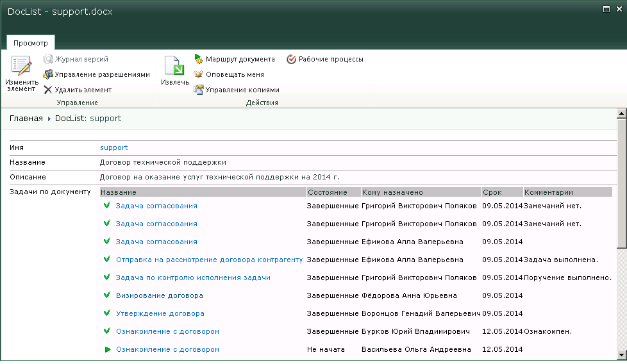Open Маршрут документа route
This screenshot has width=627, height=364.
coord(235,59)
